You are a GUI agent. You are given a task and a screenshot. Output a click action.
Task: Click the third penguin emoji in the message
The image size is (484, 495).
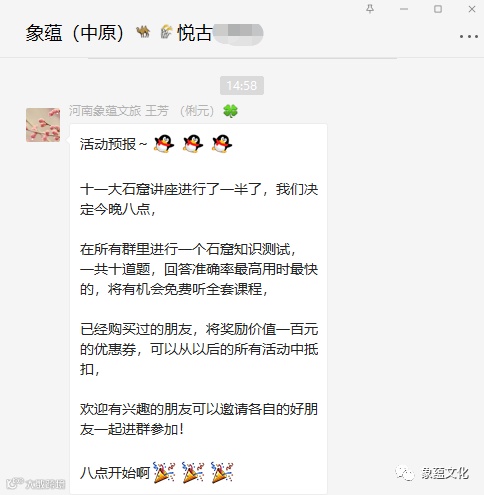click(222, 144)
